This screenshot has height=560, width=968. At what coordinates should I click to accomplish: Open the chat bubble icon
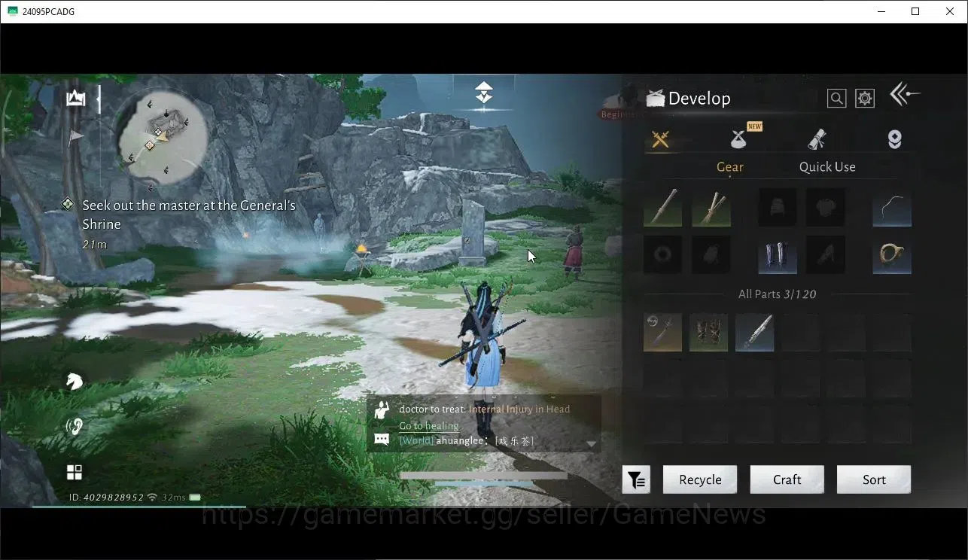pos(382,440)
